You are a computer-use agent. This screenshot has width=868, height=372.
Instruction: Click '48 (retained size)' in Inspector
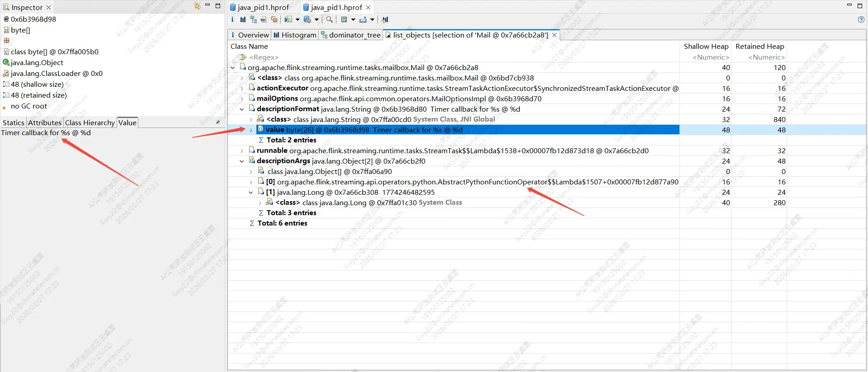(x=38, y=95)
